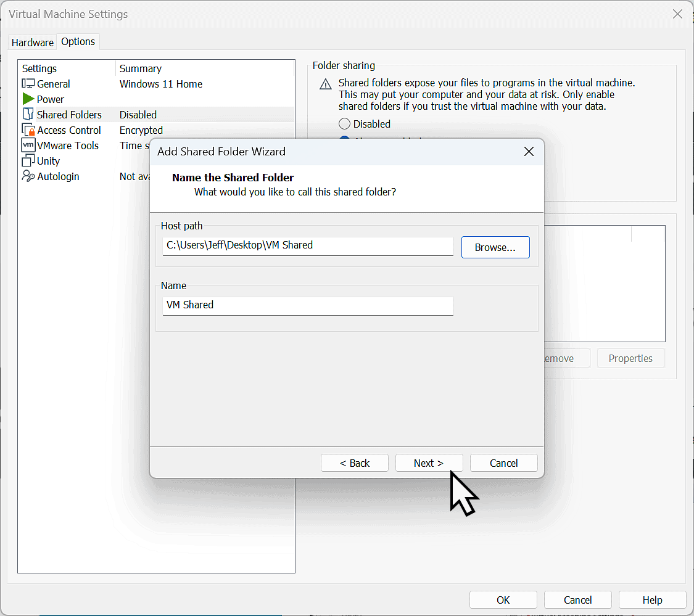694x616 pixels.
Task: Select the General settings icon
Action: tap(28, 84)
